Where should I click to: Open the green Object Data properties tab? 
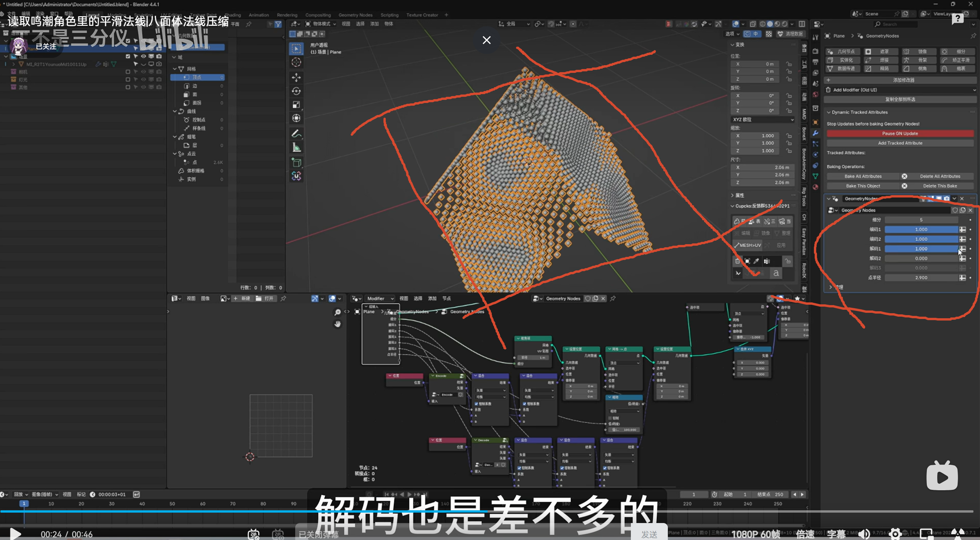click(x=815, y=176)
